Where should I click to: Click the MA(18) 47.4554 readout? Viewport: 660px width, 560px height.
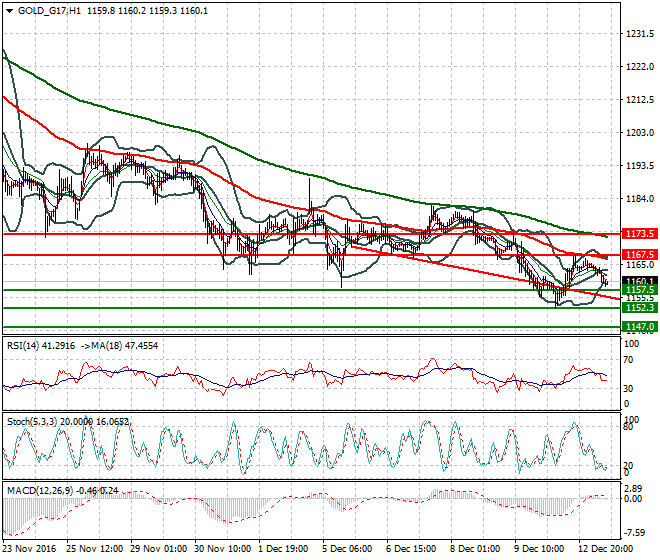pyautogui.click(x=124, y=346)
